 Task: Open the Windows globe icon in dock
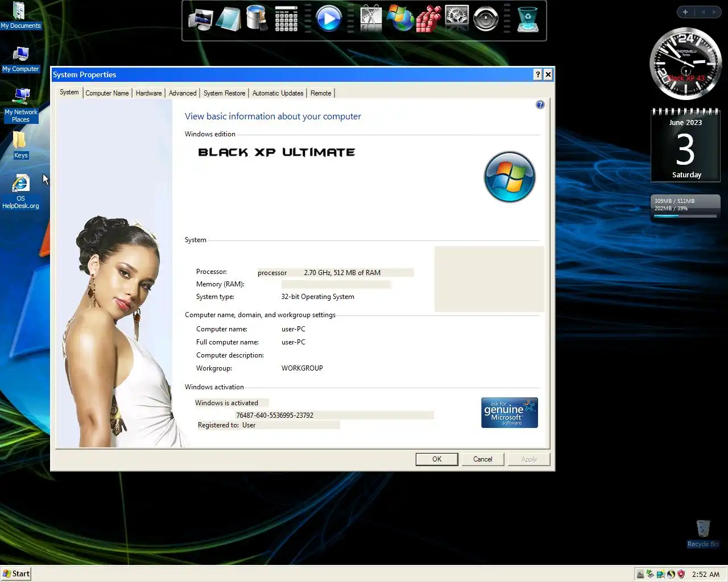400,19
